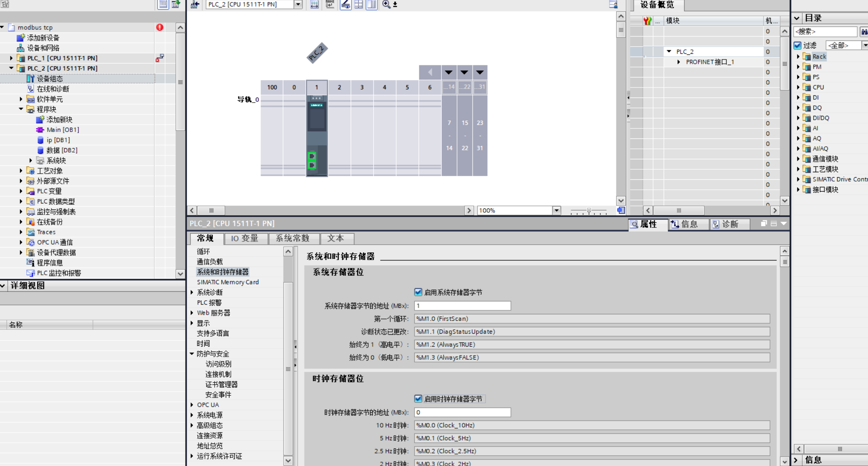Open Main [OB1] program block

[x=63, y=130]
